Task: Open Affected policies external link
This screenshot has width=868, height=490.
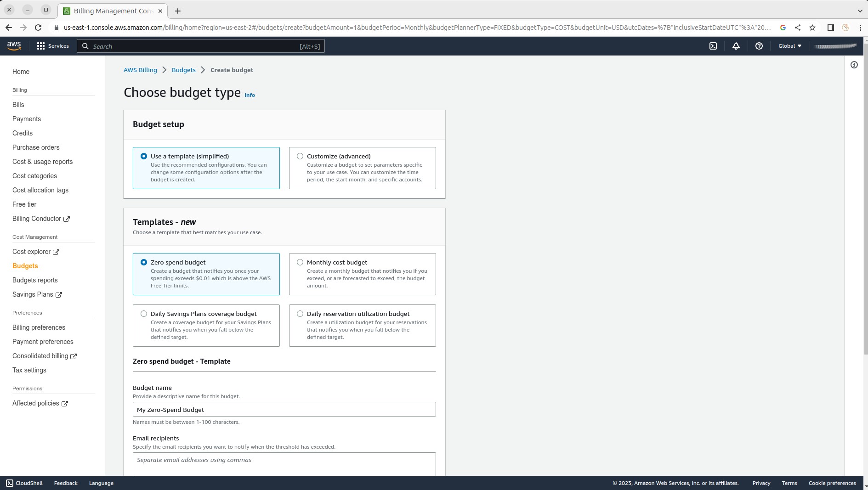Action: coord(40,403)
